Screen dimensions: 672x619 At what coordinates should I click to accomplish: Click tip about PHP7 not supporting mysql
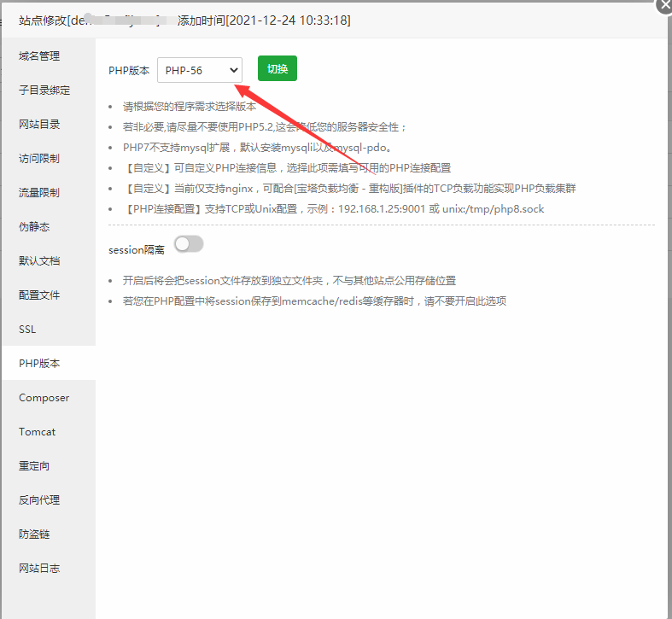257,148
